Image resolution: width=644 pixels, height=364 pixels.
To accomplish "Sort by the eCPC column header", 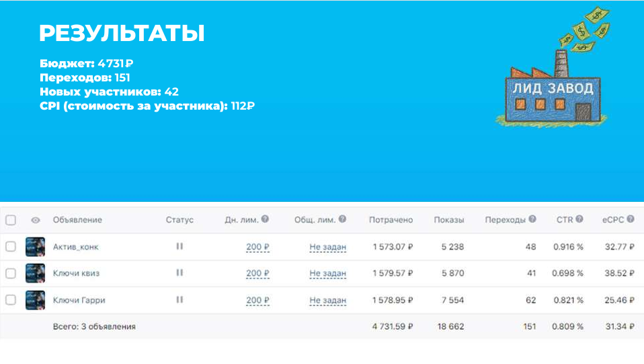I will click(x=613, y=220).
